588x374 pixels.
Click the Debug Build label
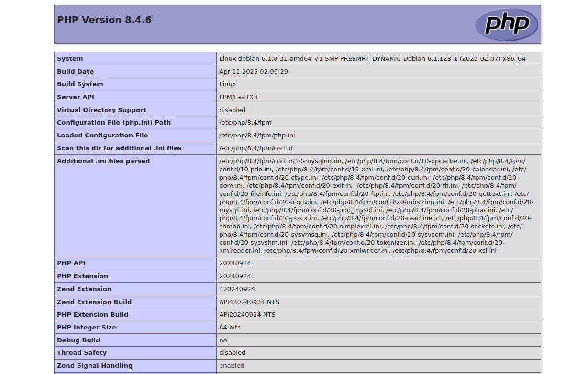[x=78, y=340]
